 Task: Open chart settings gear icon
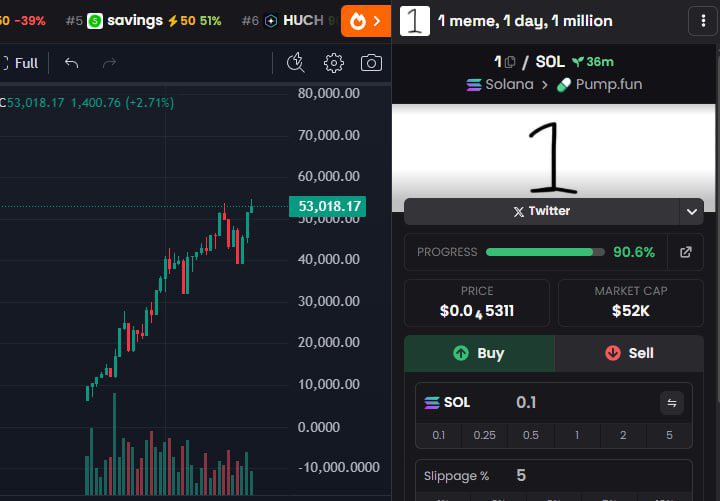(x=334, y=63)
